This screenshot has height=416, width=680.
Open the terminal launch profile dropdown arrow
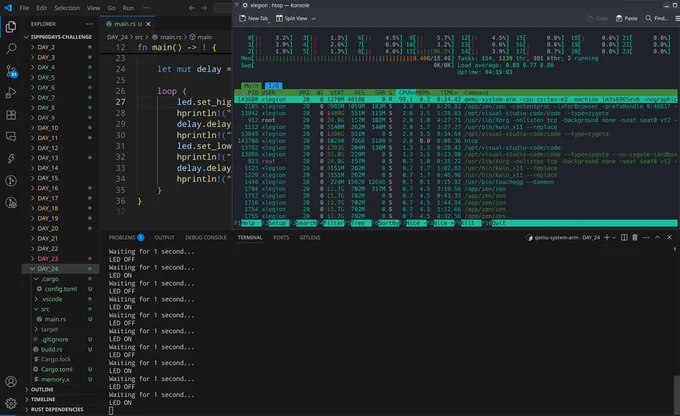tap(614, 238)
